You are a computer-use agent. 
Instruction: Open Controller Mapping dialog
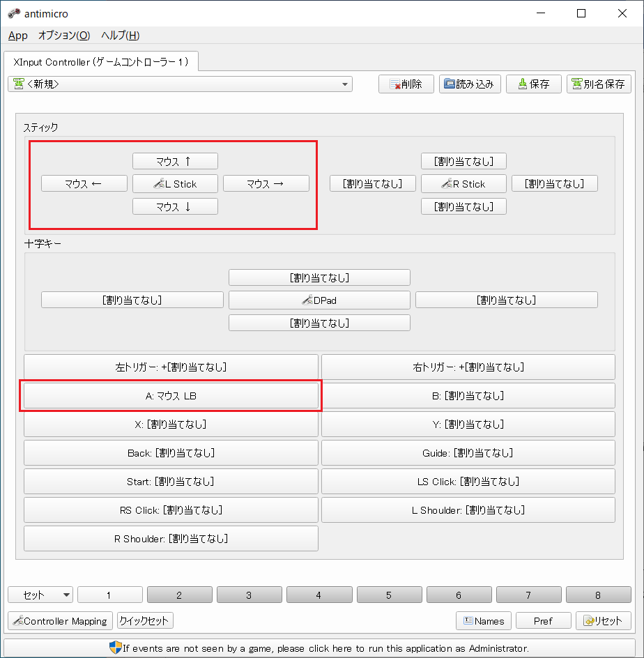(60, 620)
